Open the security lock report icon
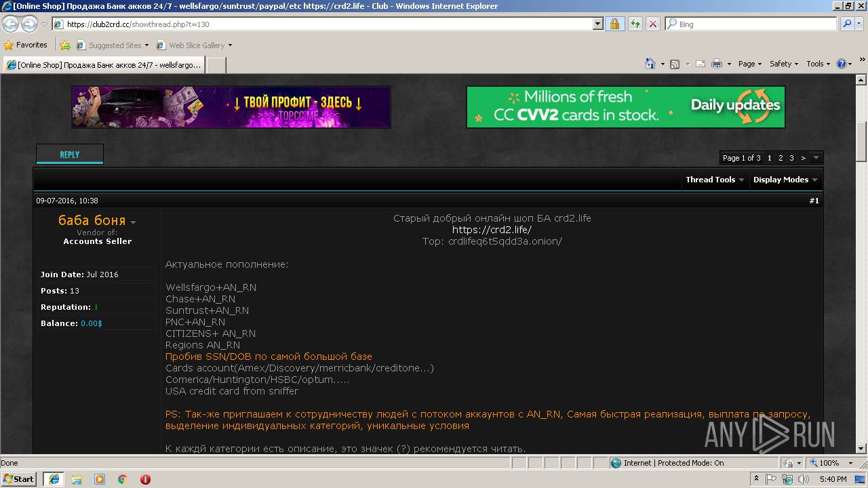Screen dimensions: 868x488 click(614, 24)
